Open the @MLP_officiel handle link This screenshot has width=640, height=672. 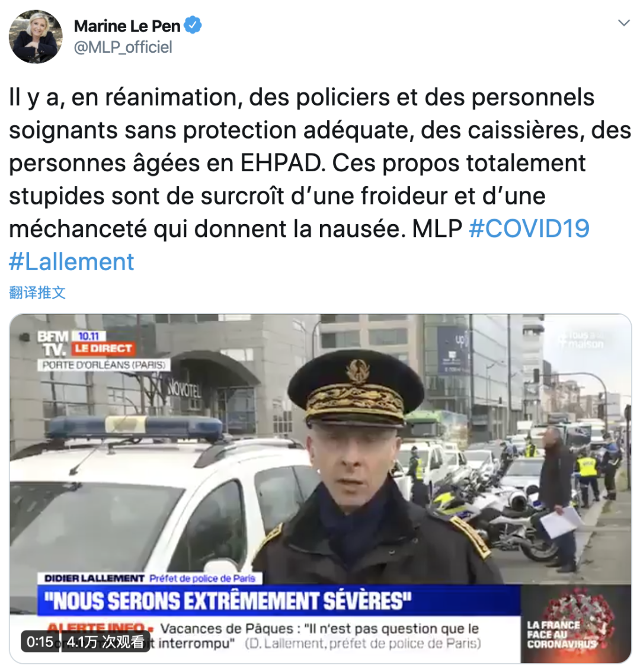tap(123, 47)
